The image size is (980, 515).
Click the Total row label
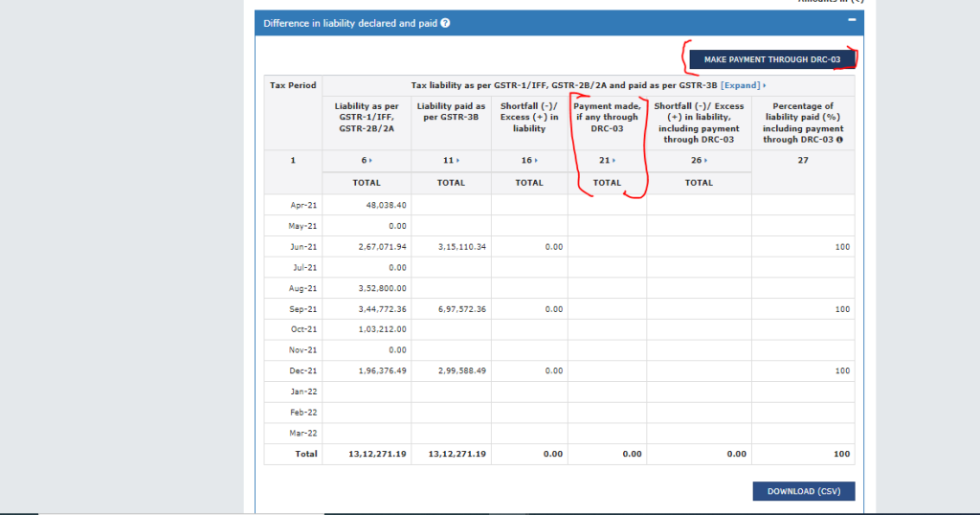pyautogui.click(x=306, y=454)
